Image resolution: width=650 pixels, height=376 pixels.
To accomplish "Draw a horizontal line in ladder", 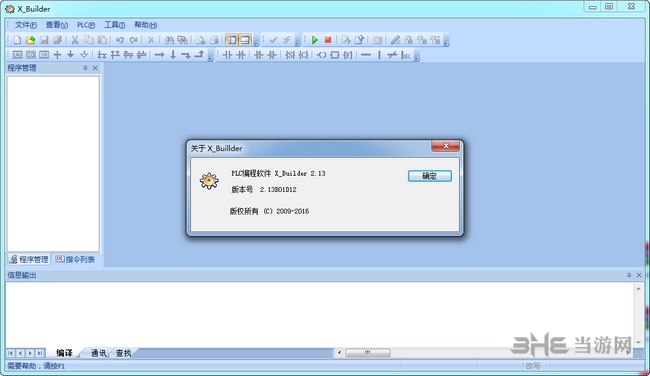I will pyautogui.click(x=366, y=55).
